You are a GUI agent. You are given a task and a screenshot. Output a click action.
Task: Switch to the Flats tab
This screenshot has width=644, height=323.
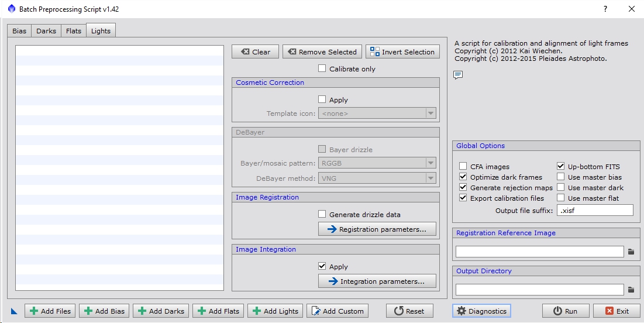coord(74,31)
